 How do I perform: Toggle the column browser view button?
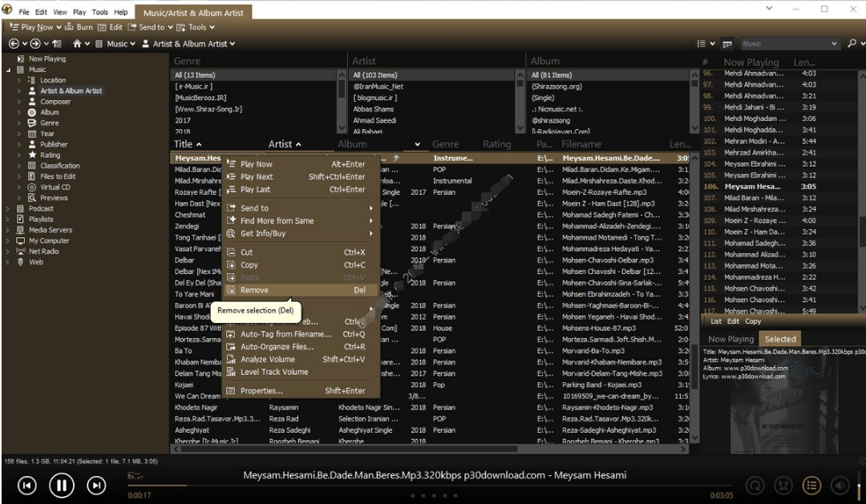click(x=727, y=44)
